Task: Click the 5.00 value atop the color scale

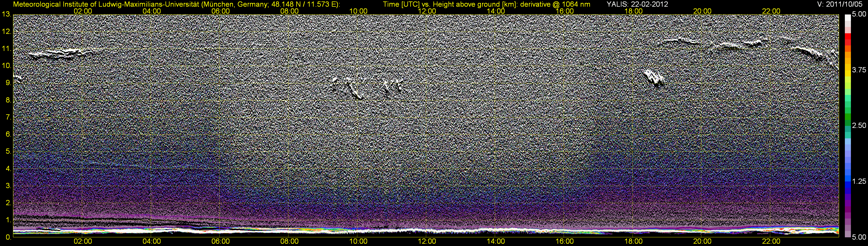Action: tap(858, 15)
